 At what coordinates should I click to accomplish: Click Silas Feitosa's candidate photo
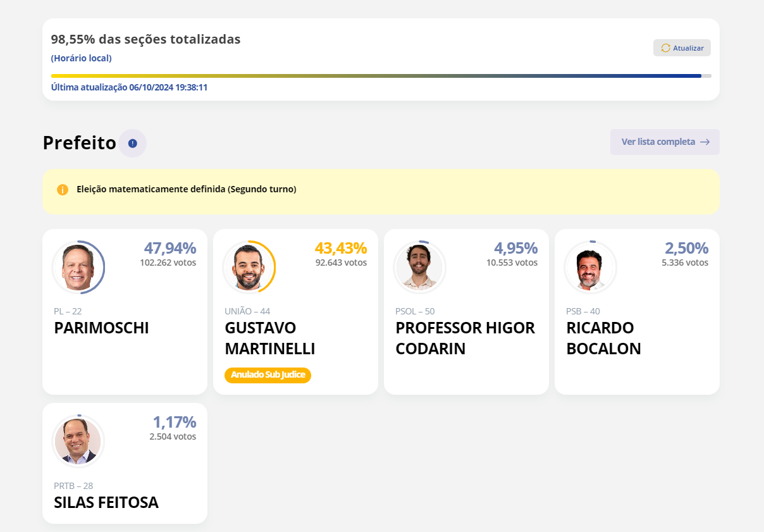coord(78,441)
